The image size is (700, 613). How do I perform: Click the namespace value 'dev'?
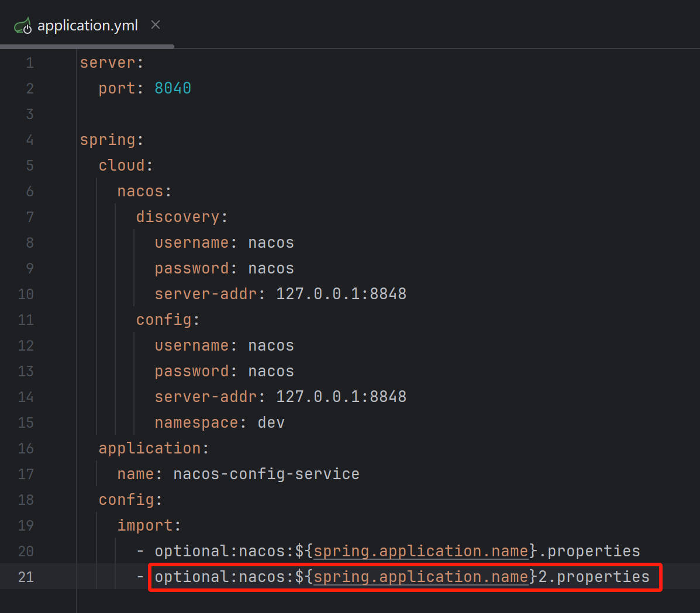[x=271, y=423]
